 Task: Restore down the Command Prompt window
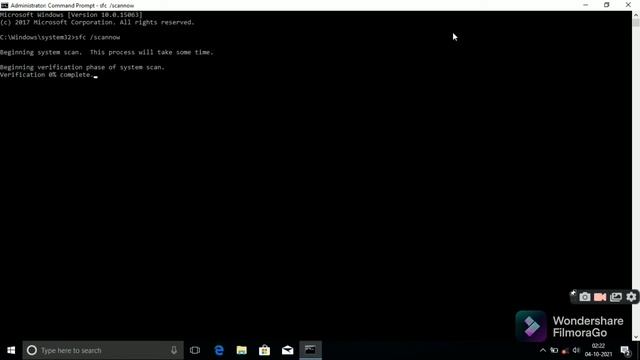(607, 5)
